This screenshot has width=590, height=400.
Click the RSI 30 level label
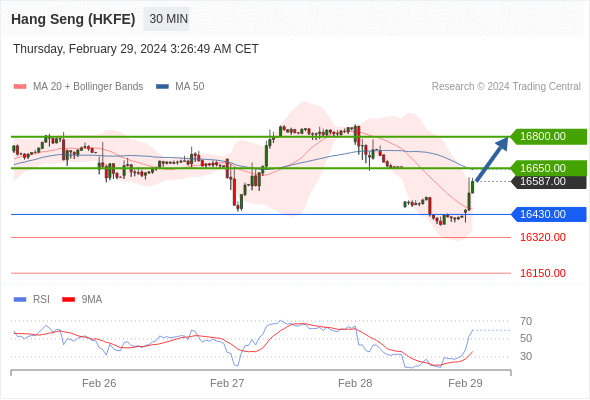click(526, 356)
